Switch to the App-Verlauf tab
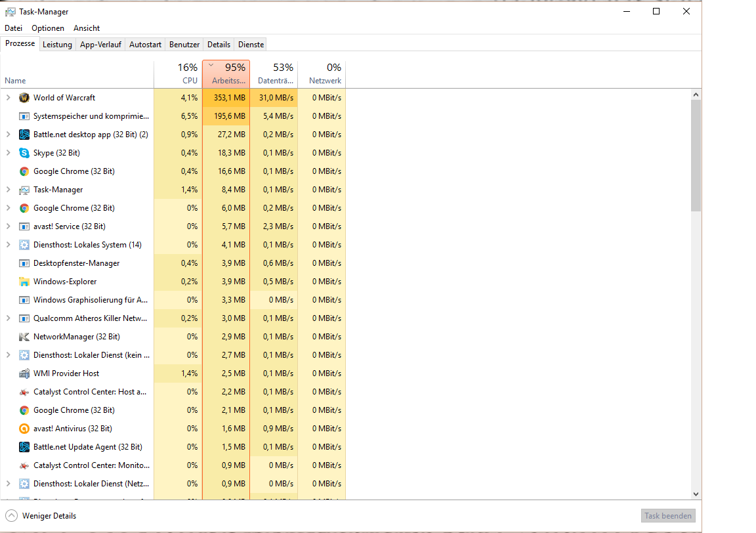Screen dimensions: 756x533 click(100, 45)
